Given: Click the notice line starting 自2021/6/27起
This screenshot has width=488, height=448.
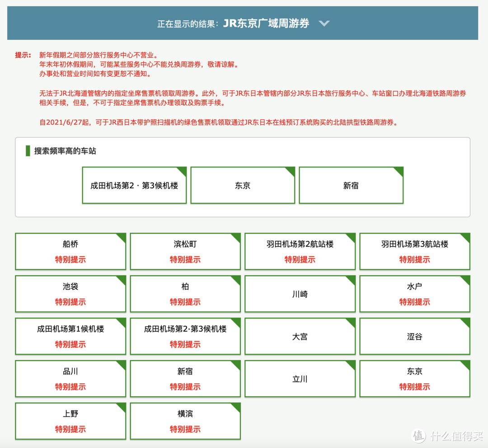Looking at the screenshot, I should (219, 122).
